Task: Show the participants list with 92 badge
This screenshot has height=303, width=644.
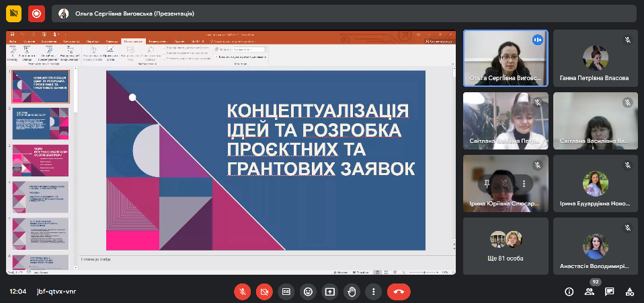Action: pos(590,292)
